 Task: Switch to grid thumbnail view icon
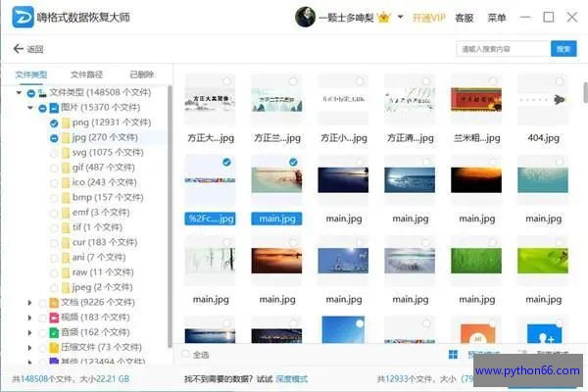(x=453, y=355)
